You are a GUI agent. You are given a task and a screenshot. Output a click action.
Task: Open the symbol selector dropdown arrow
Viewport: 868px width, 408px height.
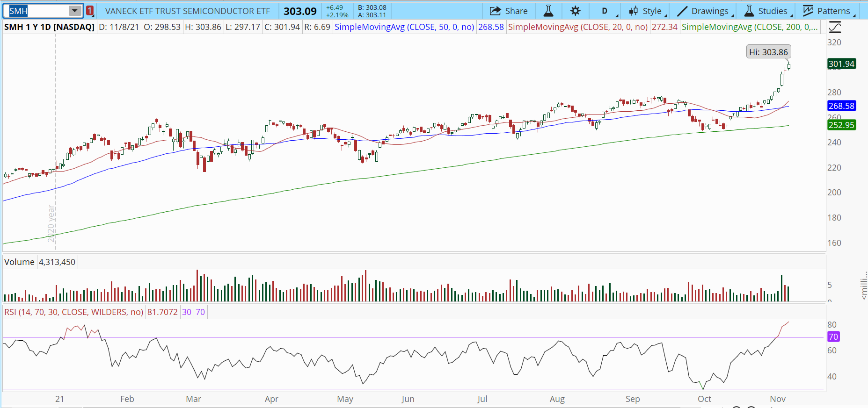pos(75,11)
